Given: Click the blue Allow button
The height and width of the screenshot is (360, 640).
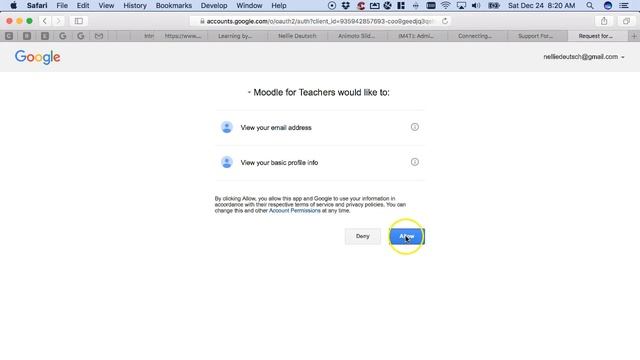Looking at the screenshot, I should (x=407, y=236).
